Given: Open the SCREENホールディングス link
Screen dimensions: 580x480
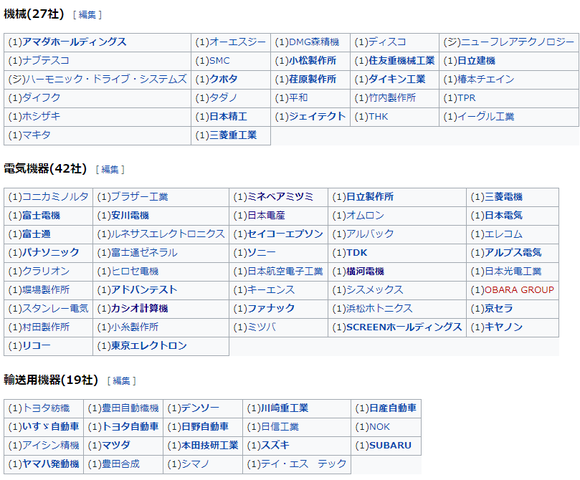Looking at the screenshot, I should pos(404,327).
